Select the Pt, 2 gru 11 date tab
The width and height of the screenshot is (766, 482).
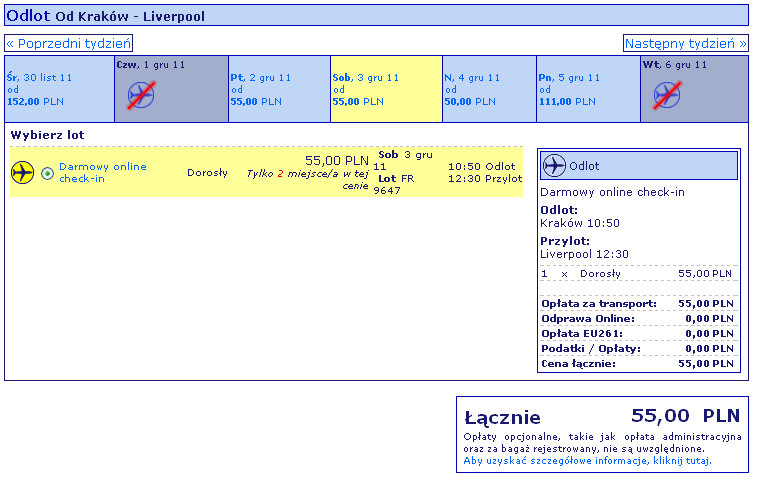pos(279,89)
